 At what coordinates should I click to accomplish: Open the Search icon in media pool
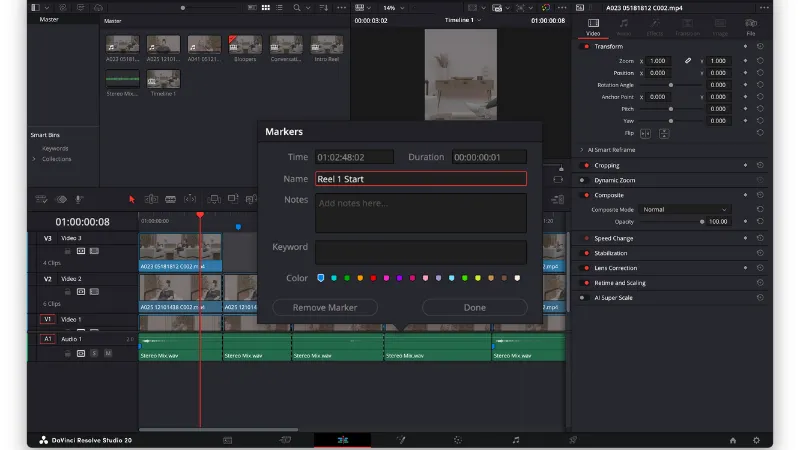pyautogui.click(x=296, y=8)
